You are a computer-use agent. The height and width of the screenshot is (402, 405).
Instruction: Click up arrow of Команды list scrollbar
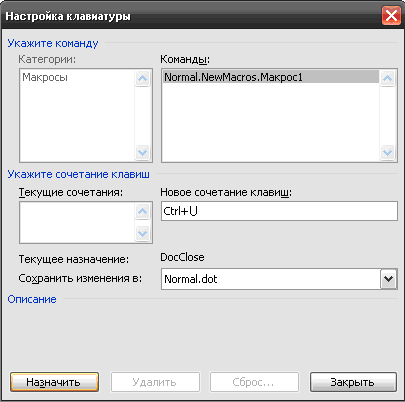pos(387,78)
